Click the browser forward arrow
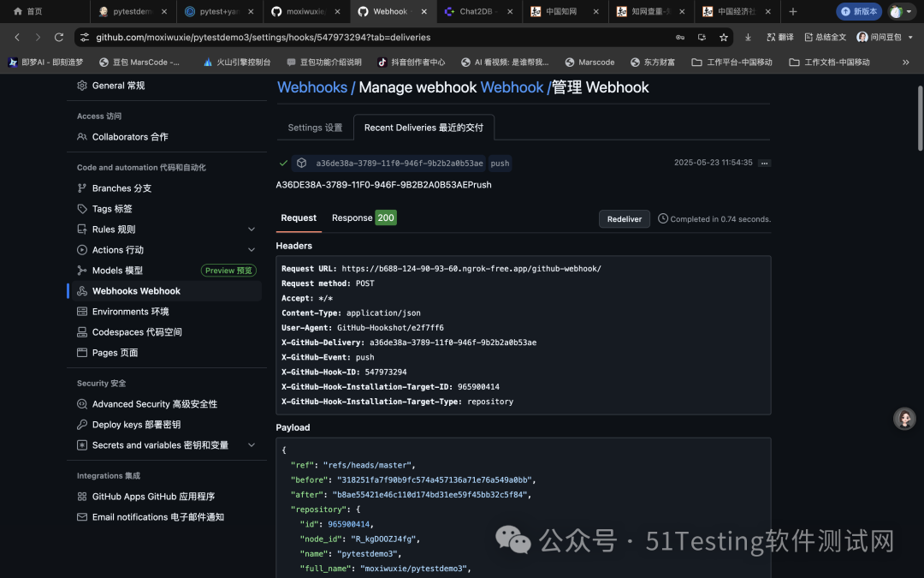Image resolution: width=924 pixels, height=578 pixels. (38, 37)
